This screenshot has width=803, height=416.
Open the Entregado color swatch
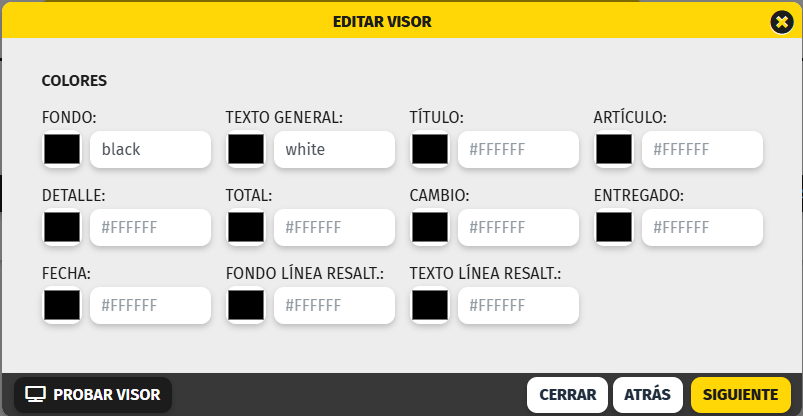click(x=614, y=227)
